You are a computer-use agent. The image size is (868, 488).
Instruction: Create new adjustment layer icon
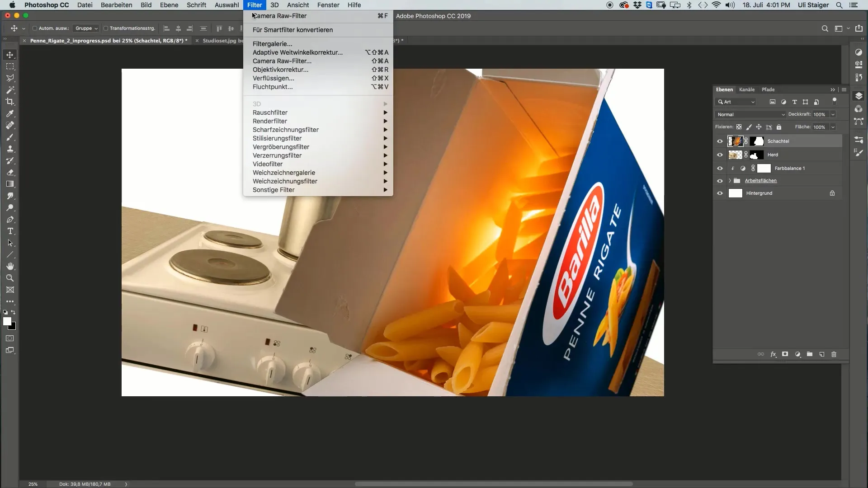point(797,354)
